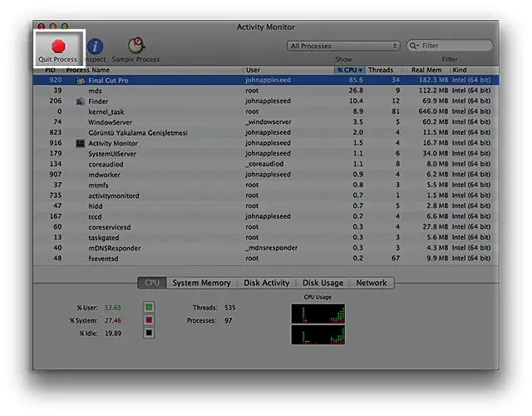This screenshot has width=532, height=416.
Task: Click the 27.46 % System value
Action: (113, 320)
